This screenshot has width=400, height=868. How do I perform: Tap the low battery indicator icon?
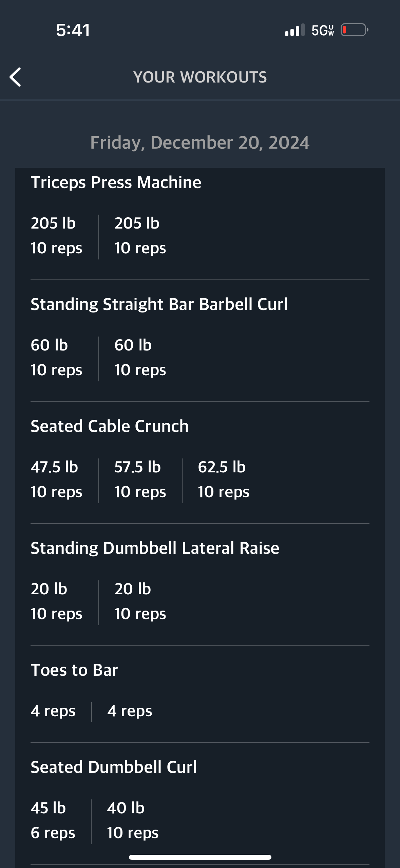click(x=354, y=30)
